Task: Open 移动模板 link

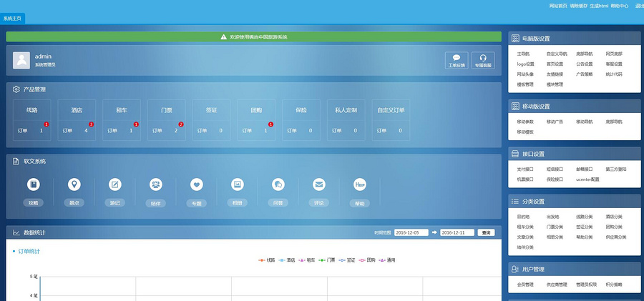Action: (x=525, y=132)
